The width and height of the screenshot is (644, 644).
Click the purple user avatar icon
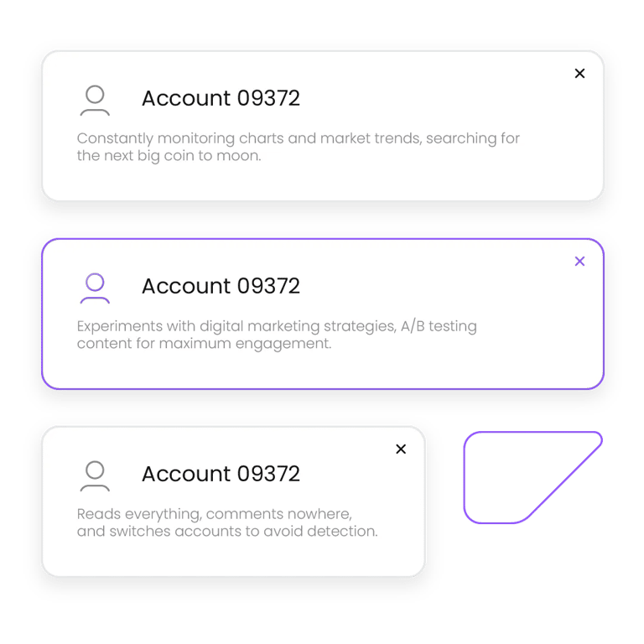95,288
